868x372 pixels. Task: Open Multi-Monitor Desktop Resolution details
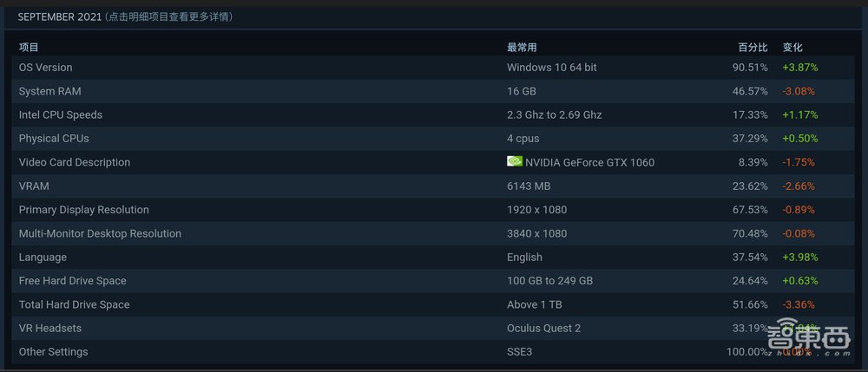point(100,233)
